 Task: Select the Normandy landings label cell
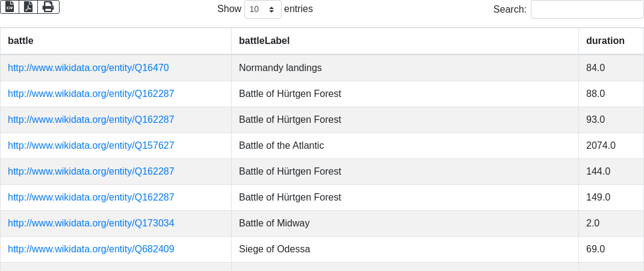point(280,68)
